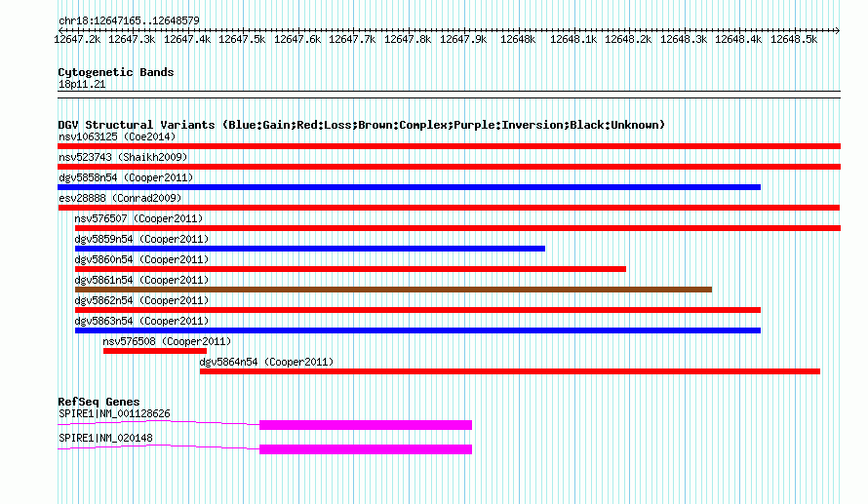
Task: Select the 12648.1k ruler tick label
Action: coord(573,39)
